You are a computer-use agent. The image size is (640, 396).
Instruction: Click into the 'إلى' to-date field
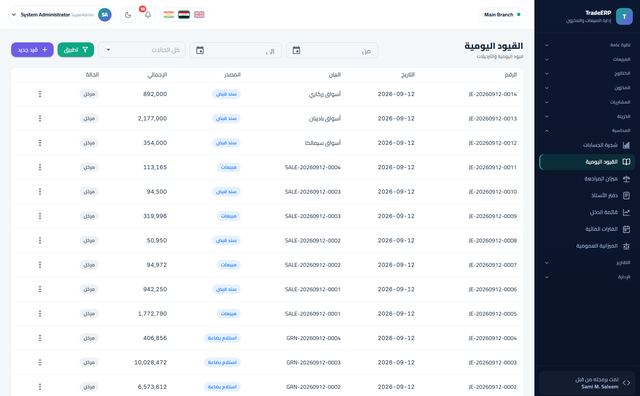click(236, 50)
